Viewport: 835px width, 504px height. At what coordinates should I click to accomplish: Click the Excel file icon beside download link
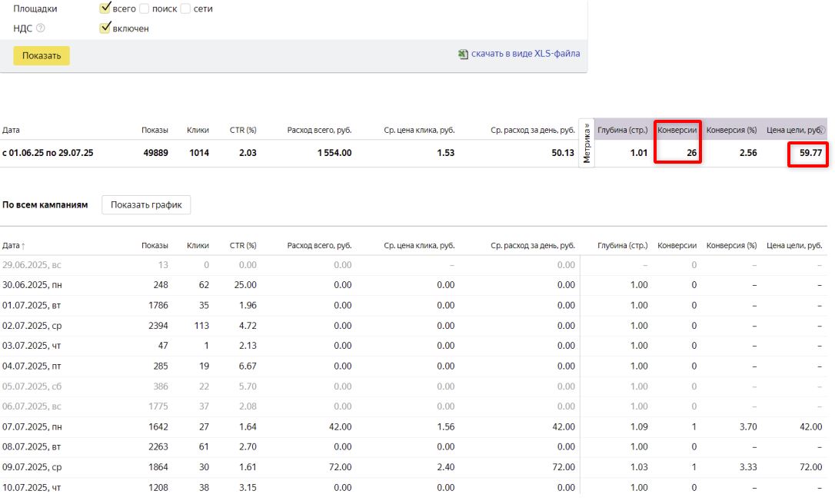pyautogui.click(x=463, y=55)
